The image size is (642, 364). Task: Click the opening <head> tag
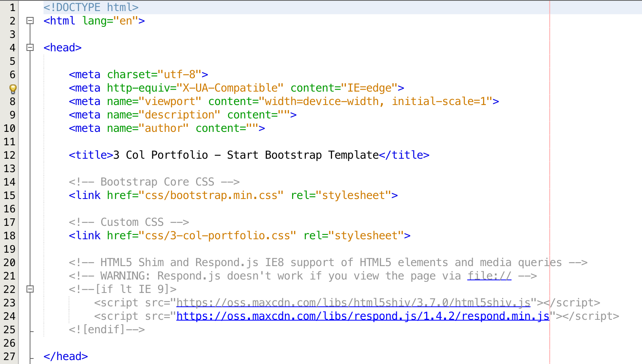pyautogui.click(x=62, y=47)
